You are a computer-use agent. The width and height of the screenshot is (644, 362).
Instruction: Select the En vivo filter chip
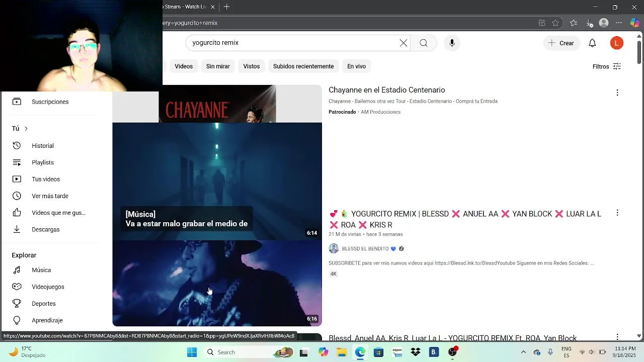tap(356, 66)
